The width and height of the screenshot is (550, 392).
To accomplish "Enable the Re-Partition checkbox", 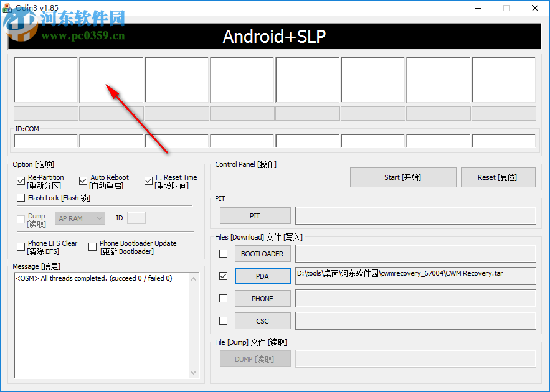I will coord(21,180).
